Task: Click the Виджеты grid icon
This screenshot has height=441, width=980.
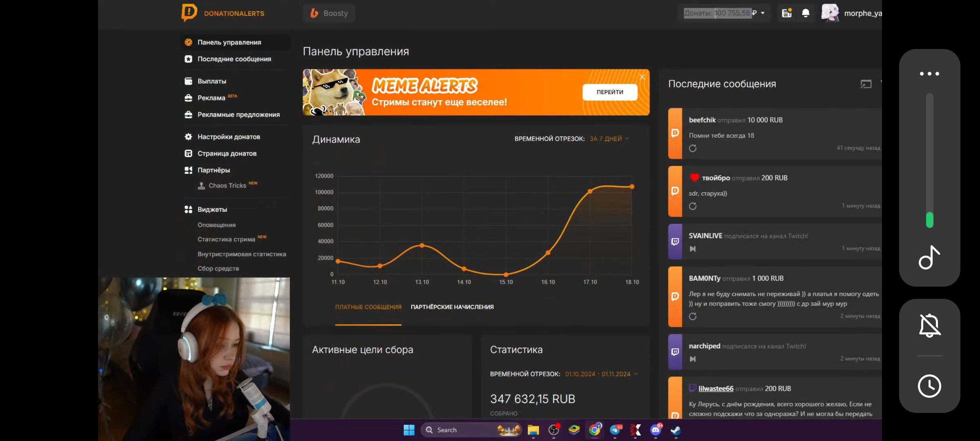Action: (x=188, y=209)
